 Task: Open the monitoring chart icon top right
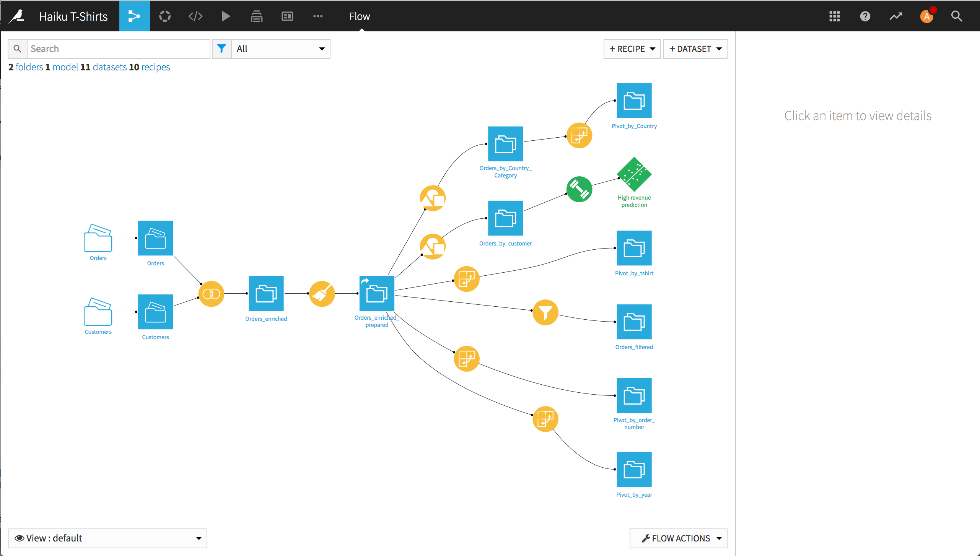point(896,16)
